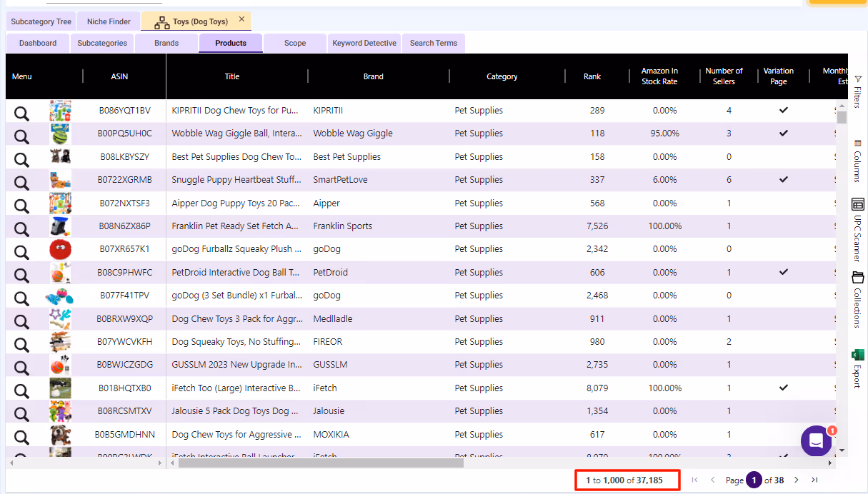Screen dimensions: 868x494
Task: Click magnifier icon for KIPRITII Dog Chew Toys row
Action: tap(21, 113)
